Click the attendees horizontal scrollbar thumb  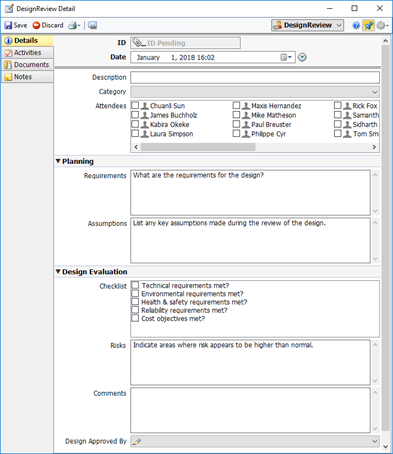pyautogui.click(x=198, y=147)
